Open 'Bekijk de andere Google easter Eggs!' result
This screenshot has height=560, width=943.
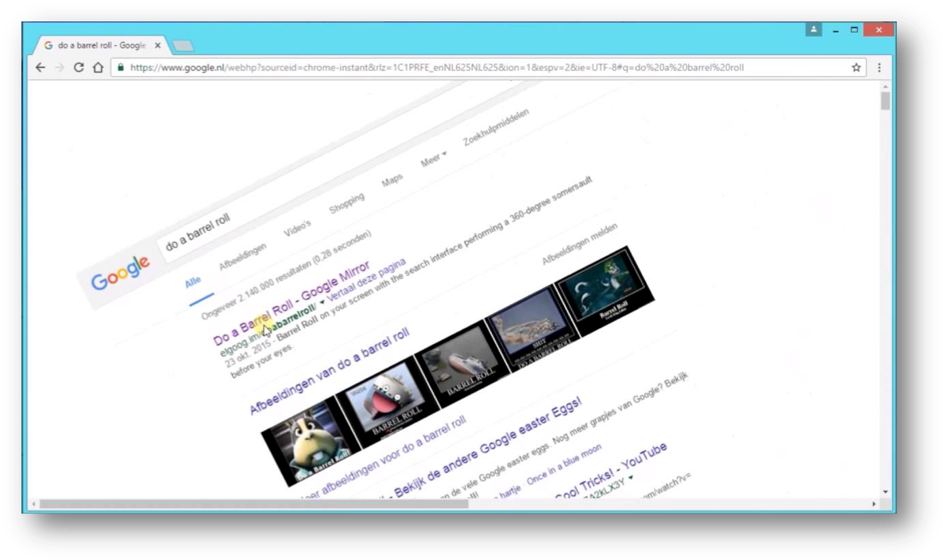pyautogui.click(x=488, y=447)
